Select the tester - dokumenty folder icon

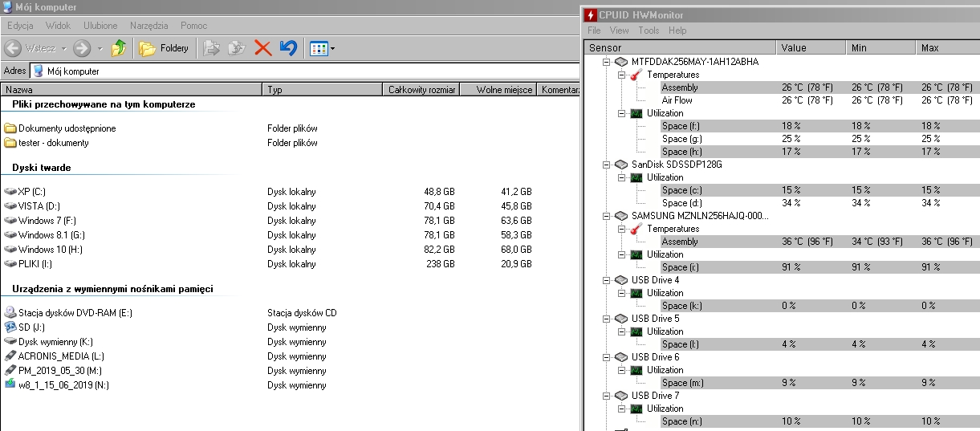10,143
